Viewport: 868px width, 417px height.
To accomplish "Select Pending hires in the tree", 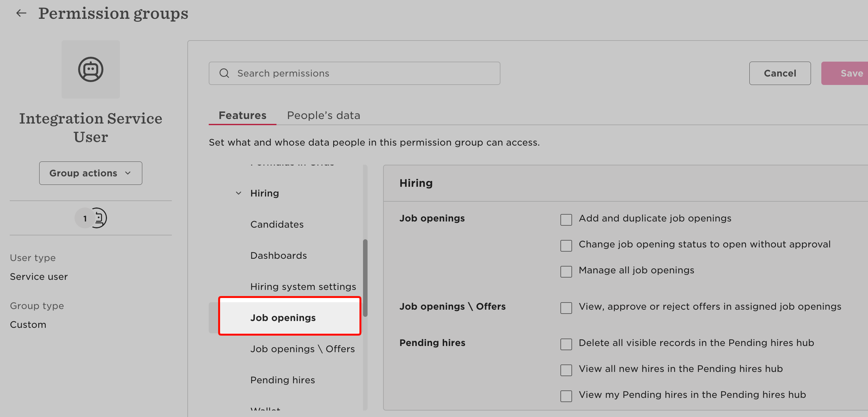I will [x=282, y=380].
